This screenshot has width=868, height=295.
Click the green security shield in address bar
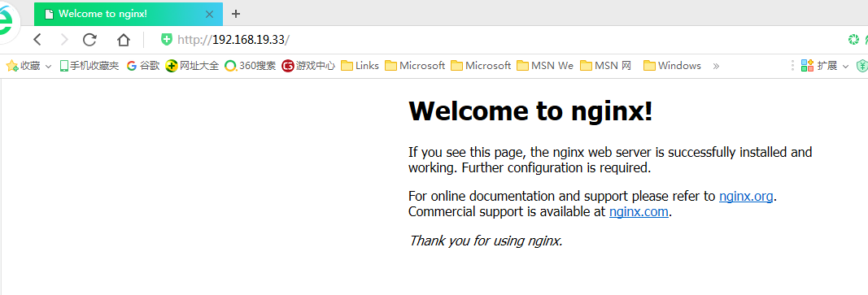click(166, 39)
